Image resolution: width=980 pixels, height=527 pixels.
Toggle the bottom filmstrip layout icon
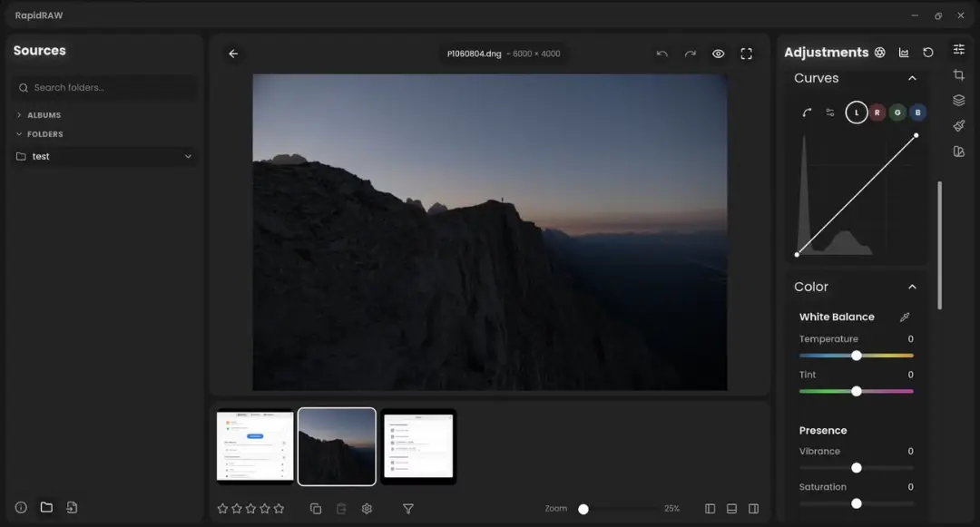(x=732, y=509)
